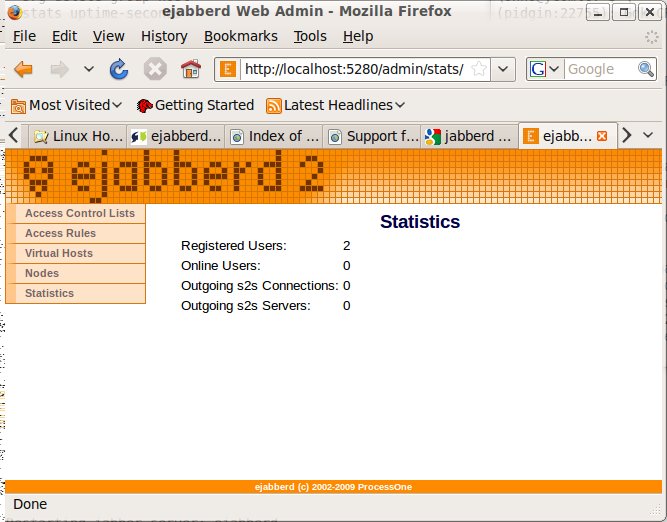
Task: Open the View menu
Action: point(108,37)
